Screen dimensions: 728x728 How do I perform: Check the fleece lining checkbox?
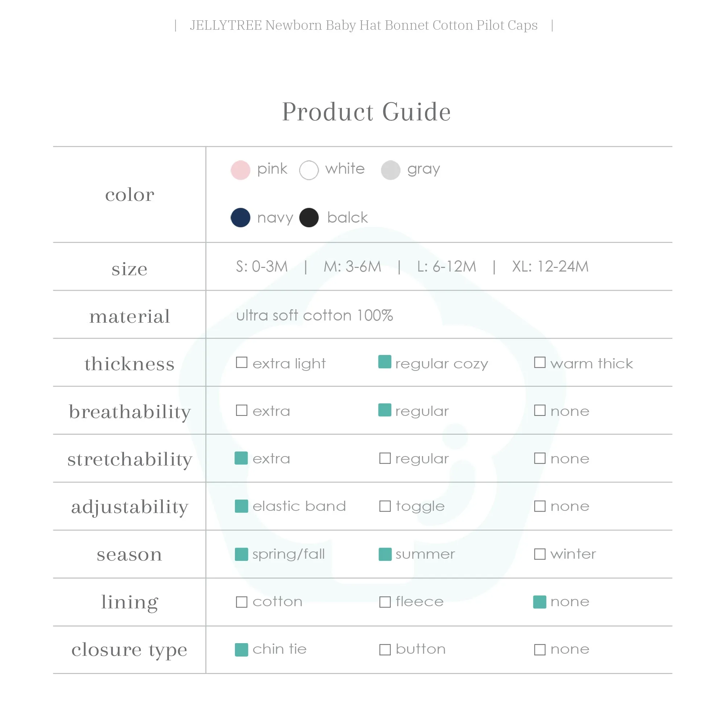(x=385, y=602)
